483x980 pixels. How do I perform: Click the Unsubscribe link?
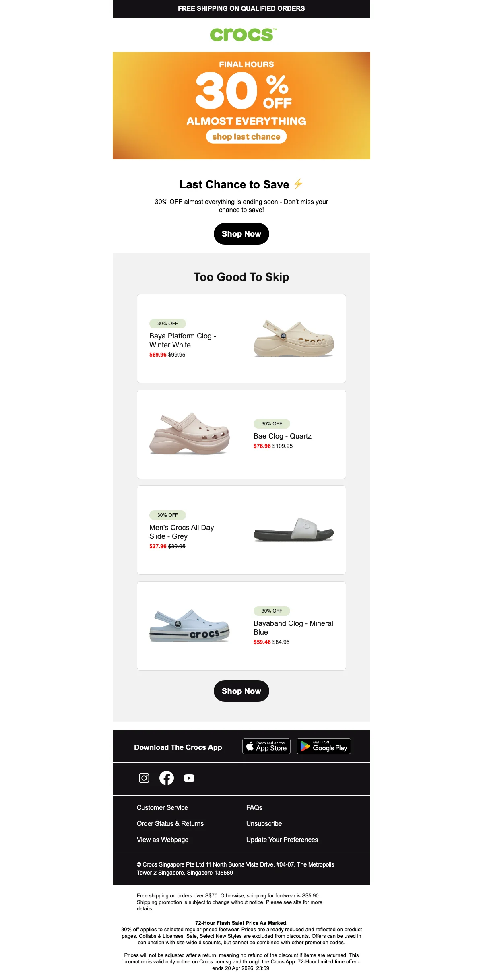click(x=264, y=823)
